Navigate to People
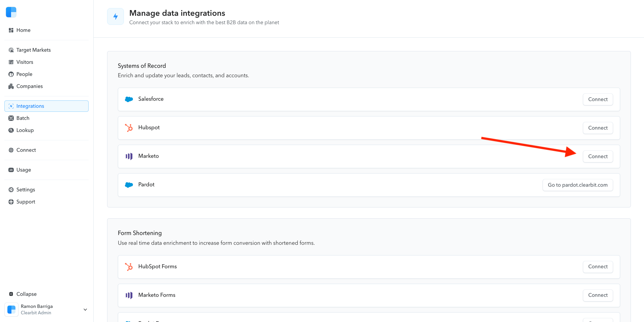 coord(46,74)
